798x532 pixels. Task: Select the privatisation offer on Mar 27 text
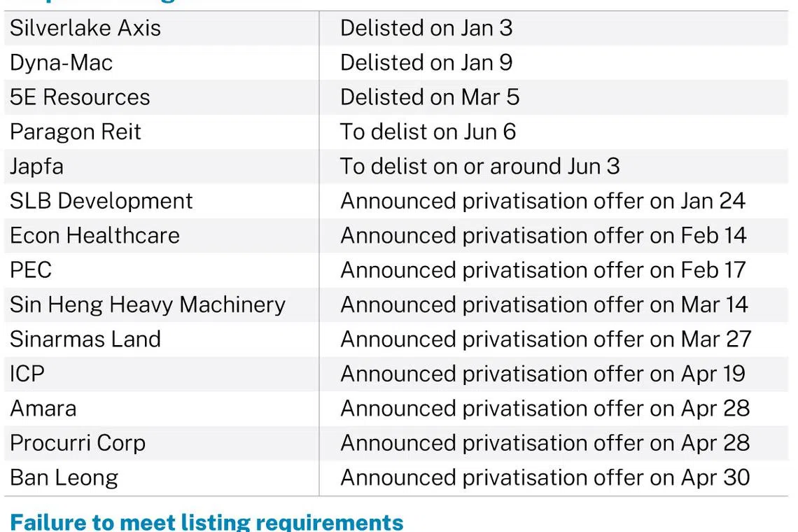point(545,339)
